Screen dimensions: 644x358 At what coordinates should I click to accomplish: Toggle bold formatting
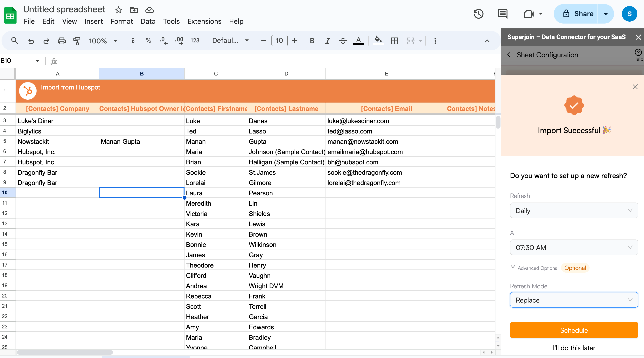click(312, 41)
